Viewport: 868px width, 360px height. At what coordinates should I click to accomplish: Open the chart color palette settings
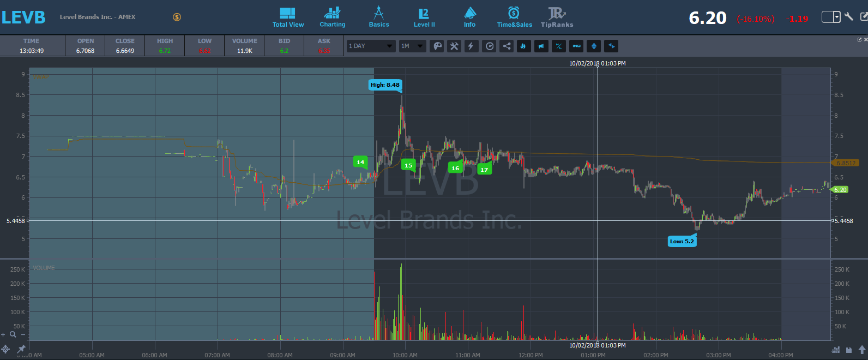(x=437, y=46)
